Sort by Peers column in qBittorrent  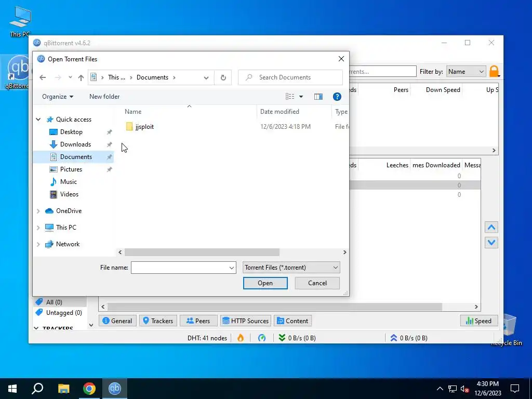(401, 90)
